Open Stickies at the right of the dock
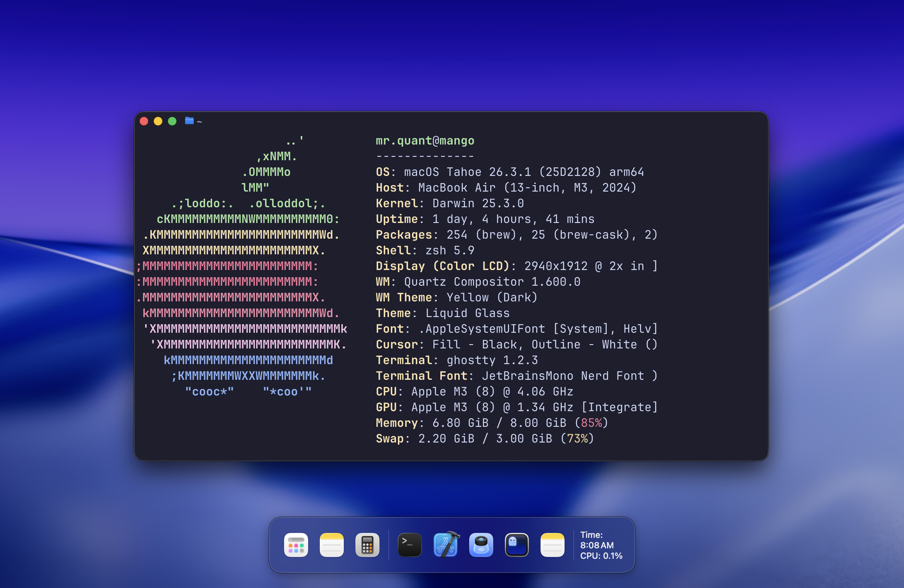This screenshot has width=904, height=588. point(552,545)
